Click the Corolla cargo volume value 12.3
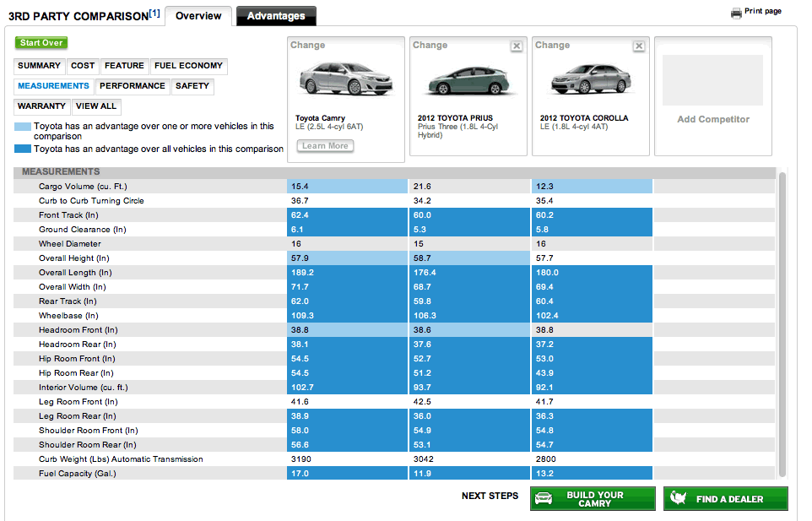This screenshot has height=521, width=812. (x=544, y=187)
